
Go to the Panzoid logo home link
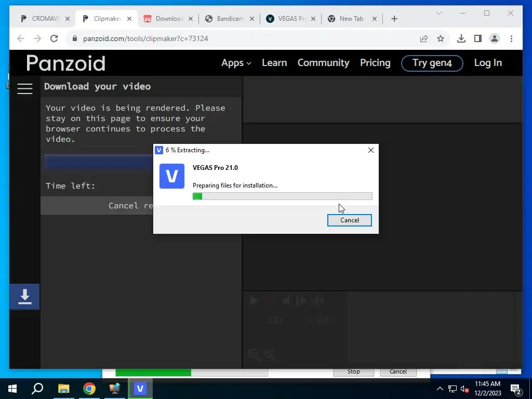[66, 63]
